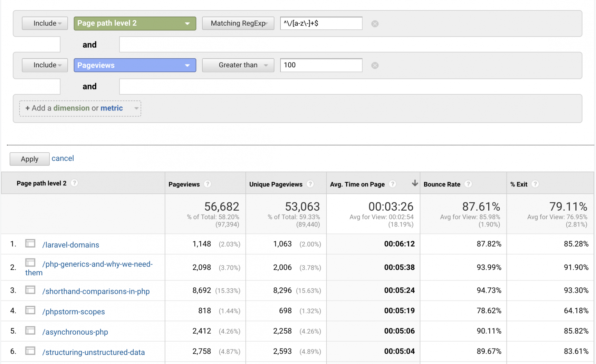Remove the Pageviews greater than filter
This screenshot has height=364, width=596.
pyautogui.click(x=375, y=65)
